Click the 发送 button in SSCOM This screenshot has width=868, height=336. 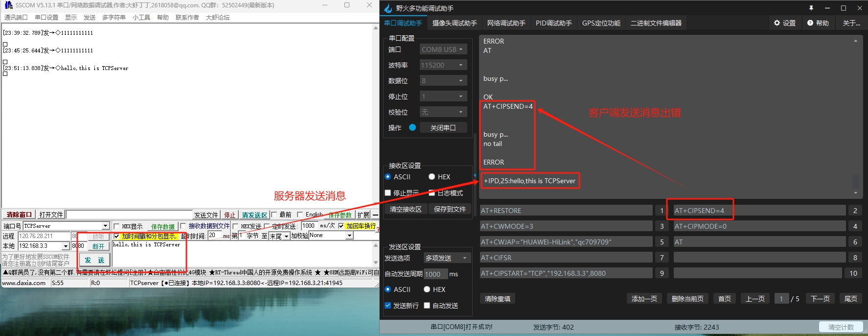(x=94, y=260)
